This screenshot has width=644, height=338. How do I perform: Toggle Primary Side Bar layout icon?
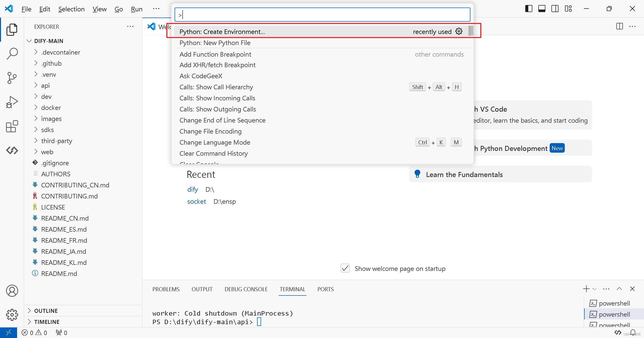click(x=529, y=9)
